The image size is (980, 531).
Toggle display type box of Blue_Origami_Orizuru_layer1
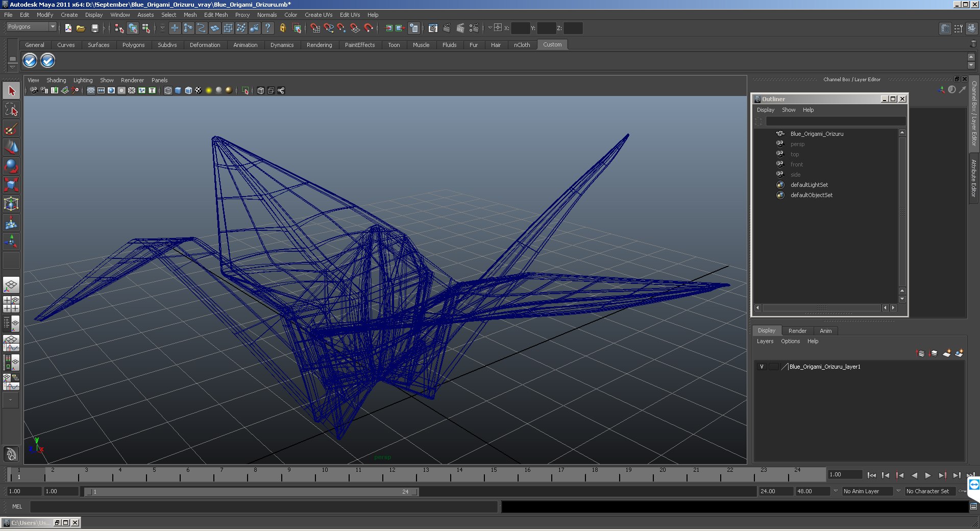[x=774, y=367]
